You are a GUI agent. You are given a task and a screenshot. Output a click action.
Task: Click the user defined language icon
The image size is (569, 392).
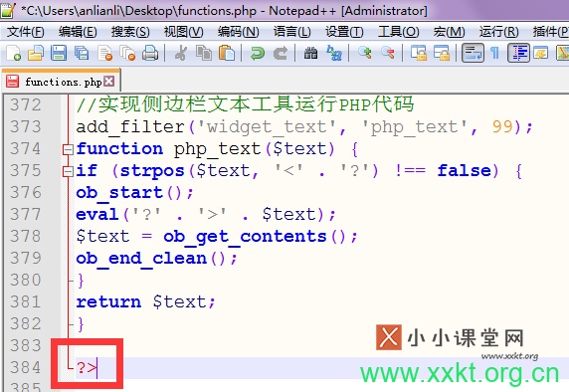tap(541, 53)
